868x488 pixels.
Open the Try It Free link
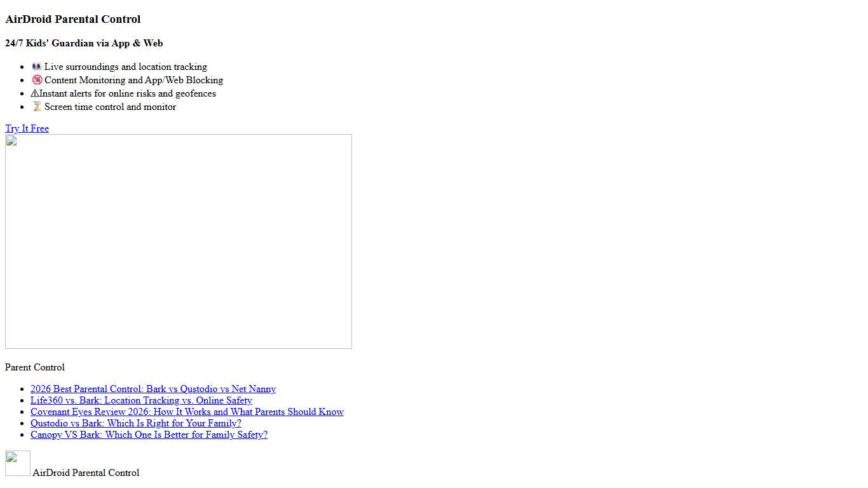coord(27,128)
